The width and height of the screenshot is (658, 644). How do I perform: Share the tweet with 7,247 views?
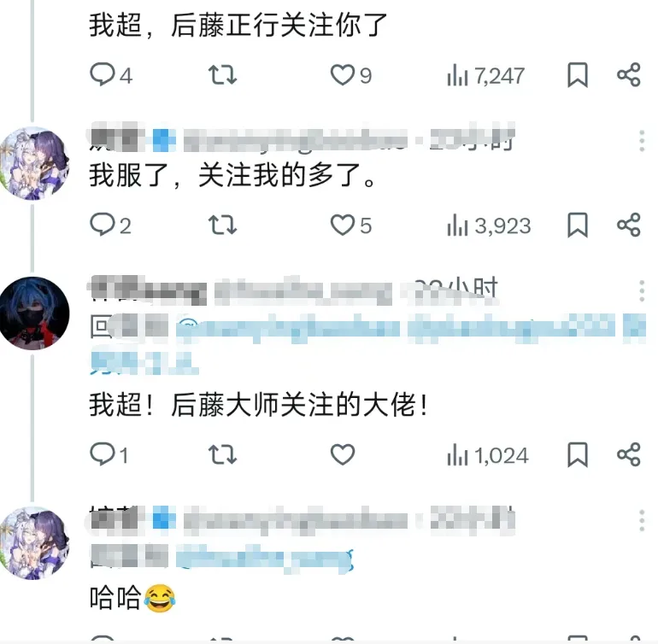[629, 75]
